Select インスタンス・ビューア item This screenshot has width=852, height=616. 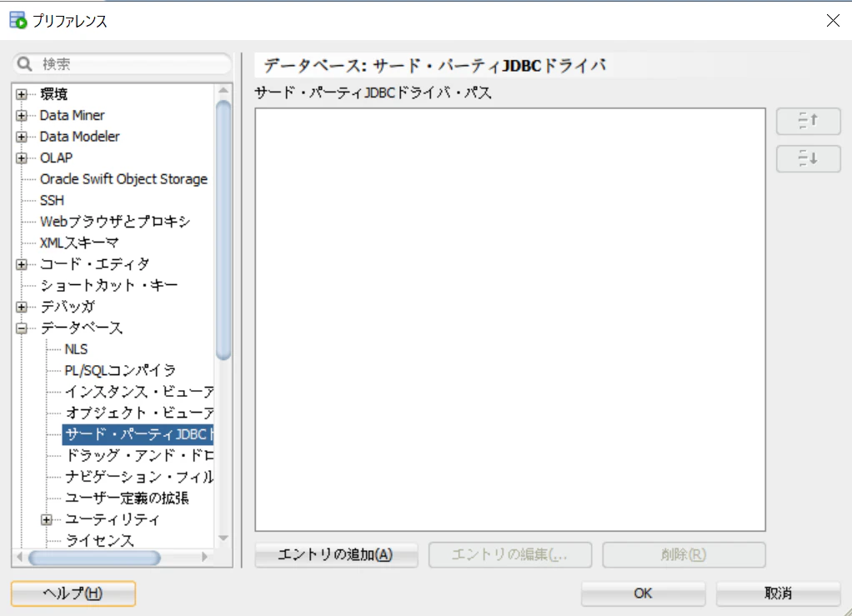pos(139,392)
